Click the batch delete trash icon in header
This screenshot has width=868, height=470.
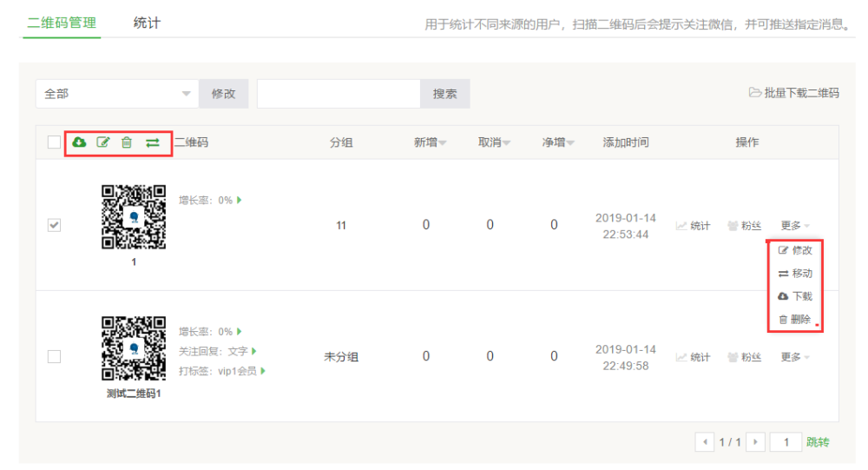point(127,142)
